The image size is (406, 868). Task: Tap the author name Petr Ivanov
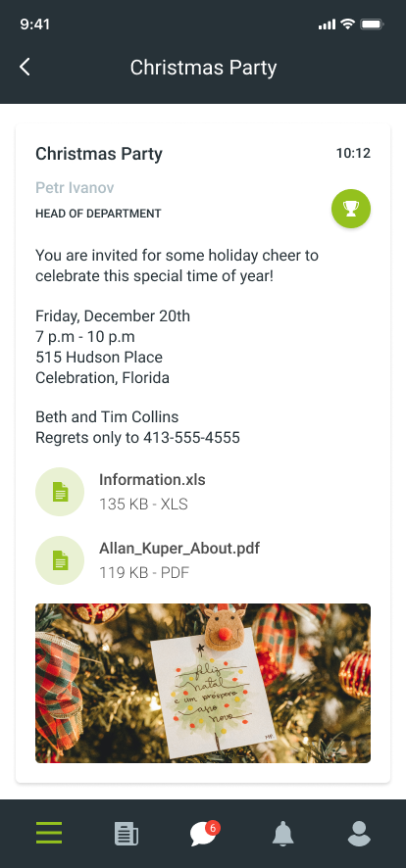75,188
